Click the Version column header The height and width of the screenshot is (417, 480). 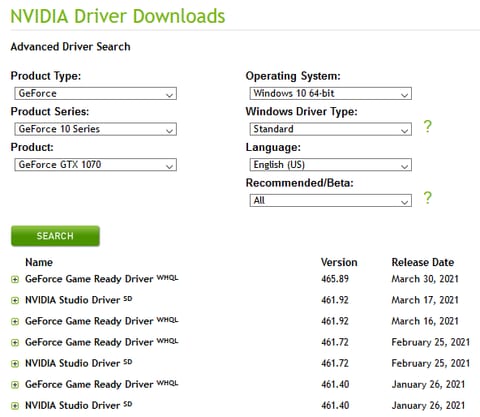click(339, 262)
